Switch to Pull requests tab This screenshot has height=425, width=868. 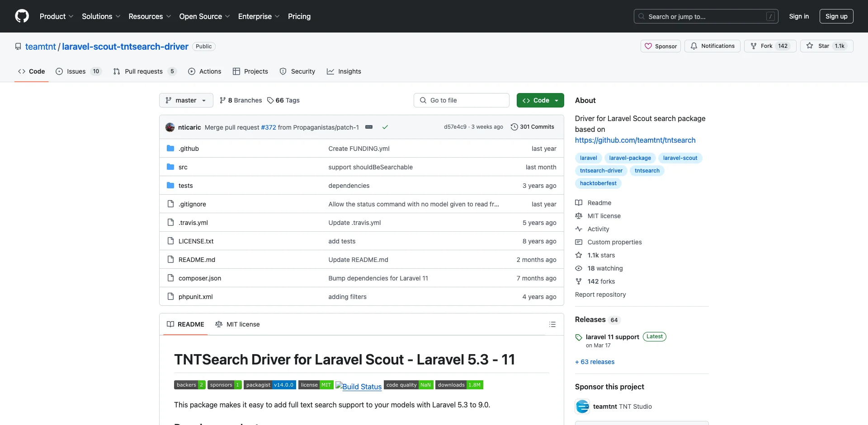[x=145, y=71]
